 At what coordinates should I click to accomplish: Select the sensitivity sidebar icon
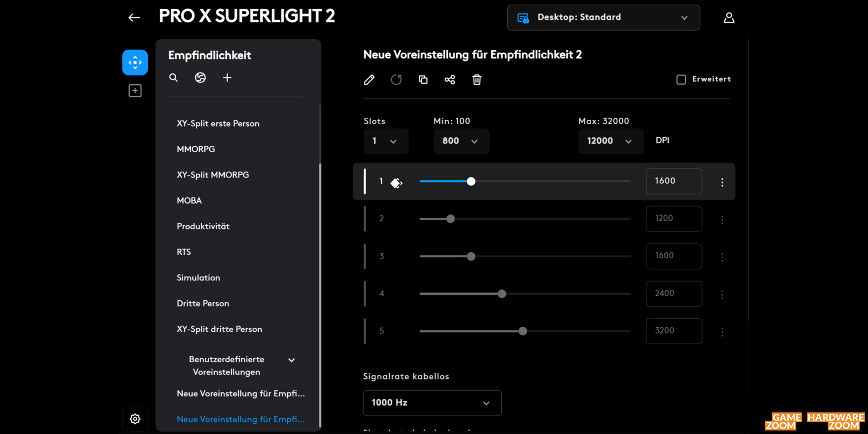(135, 62)
